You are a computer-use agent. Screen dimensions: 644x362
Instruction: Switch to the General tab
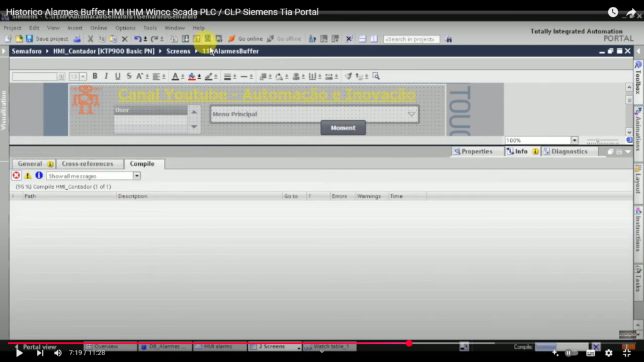tap(34, 164)
